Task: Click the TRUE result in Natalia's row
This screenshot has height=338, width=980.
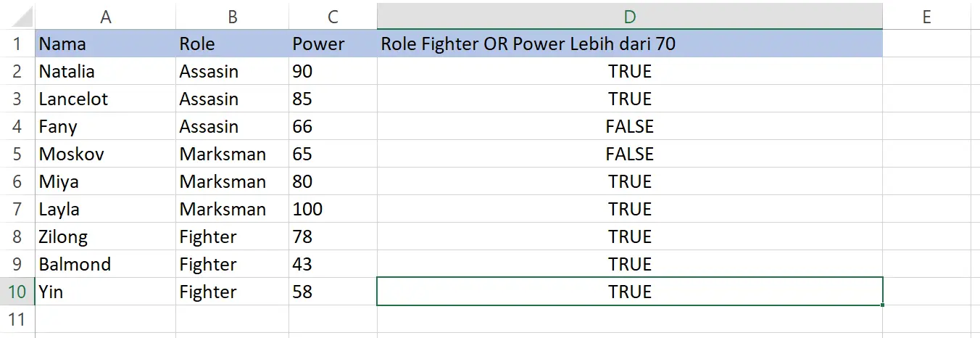Action: click(x=630, y=71)
